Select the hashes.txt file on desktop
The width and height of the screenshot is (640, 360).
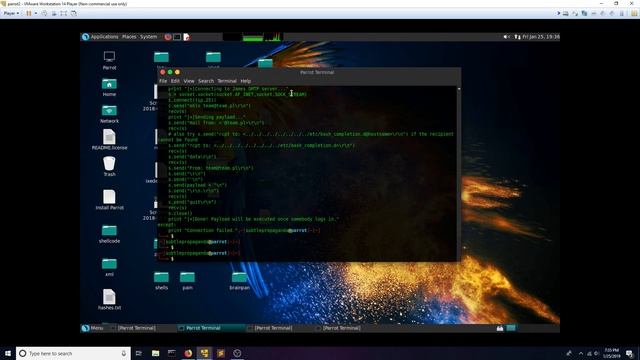coord(109,300)
